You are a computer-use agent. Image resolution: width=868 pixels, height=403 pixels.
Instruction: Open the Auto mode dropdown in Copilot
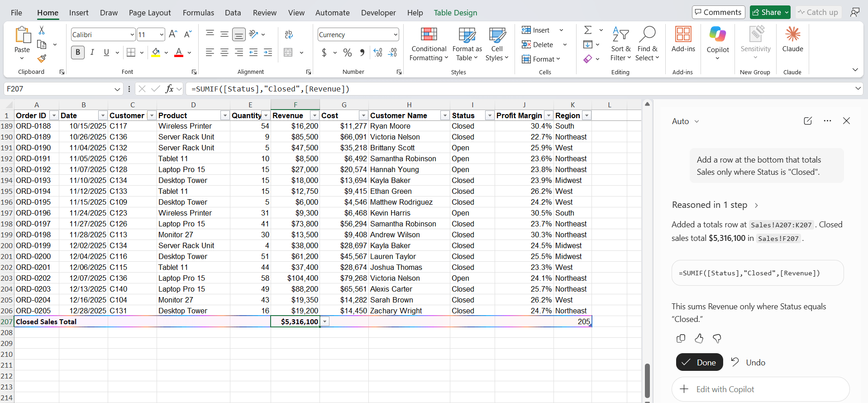(686, 121)
